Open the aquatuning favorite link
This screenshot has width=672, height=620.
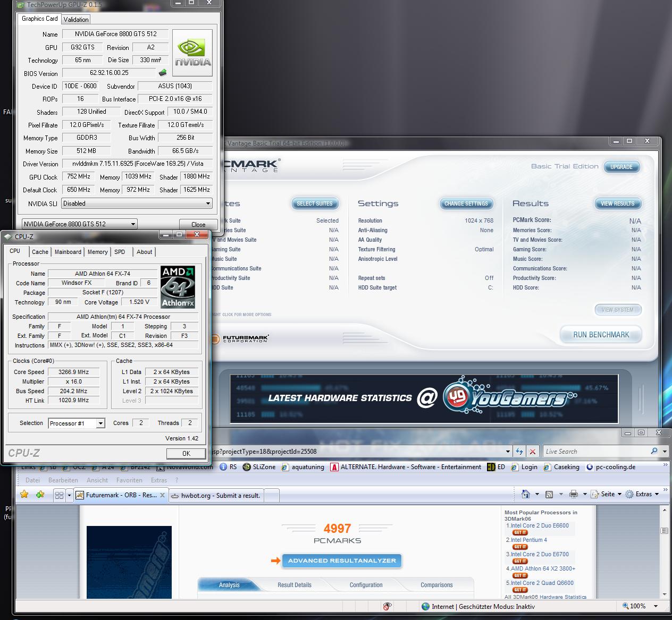pos(303,467)
